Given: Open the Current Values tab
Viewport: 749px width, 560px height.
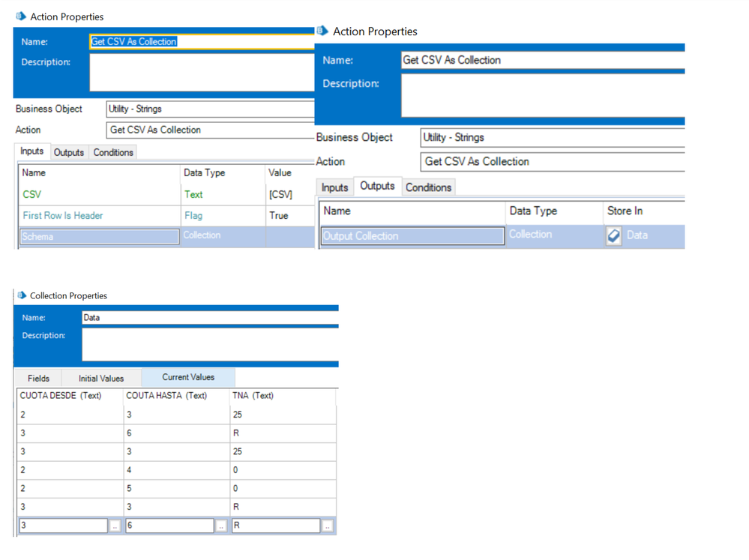Looking at the screenshot, I should [188, 377].
